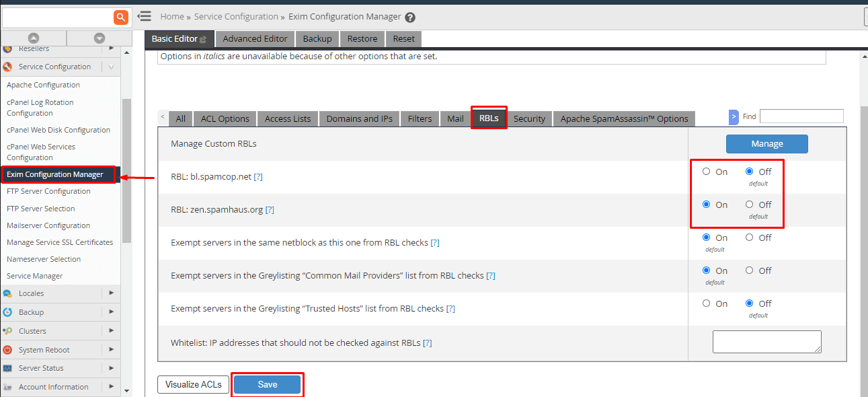
Task: Expand the System Reboot section
Action: coord(111,349)
